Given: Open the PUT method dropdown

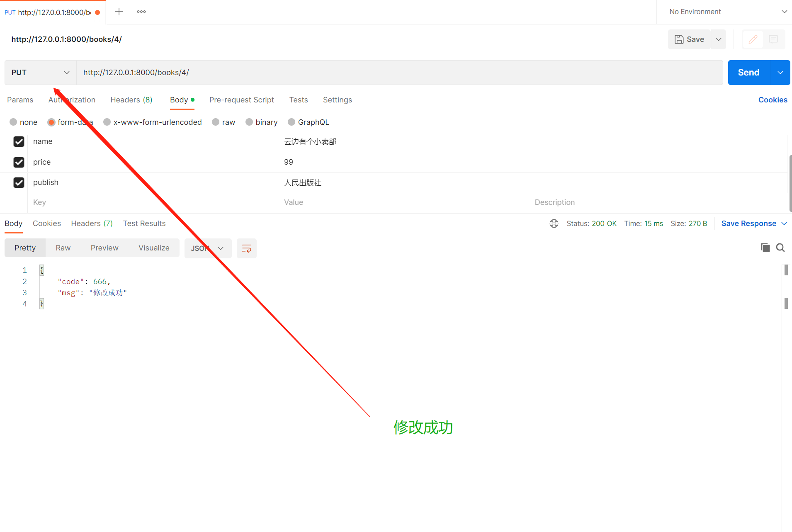Looking at the screenshot, I should (x=41, y=73).
